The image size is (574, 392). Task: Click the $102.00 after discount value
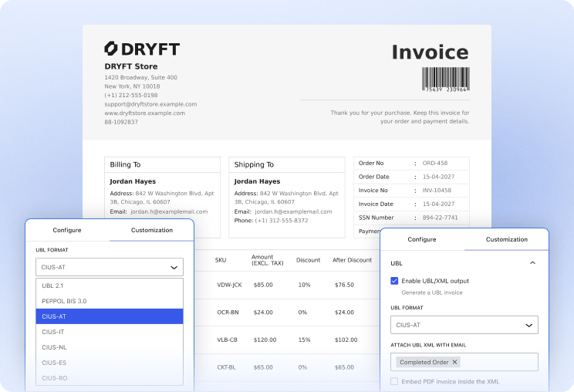coord(346,340)
